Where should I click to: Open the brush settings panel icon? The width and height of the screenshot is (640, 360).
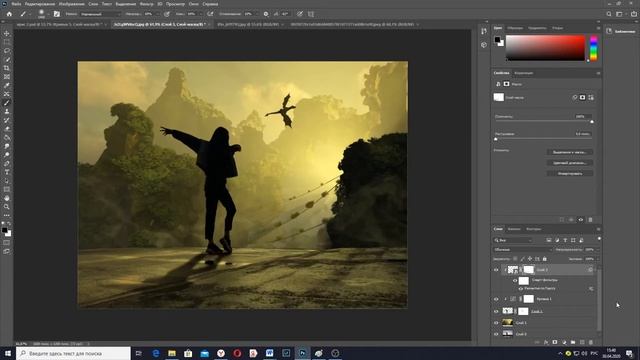tap(57, 14)
